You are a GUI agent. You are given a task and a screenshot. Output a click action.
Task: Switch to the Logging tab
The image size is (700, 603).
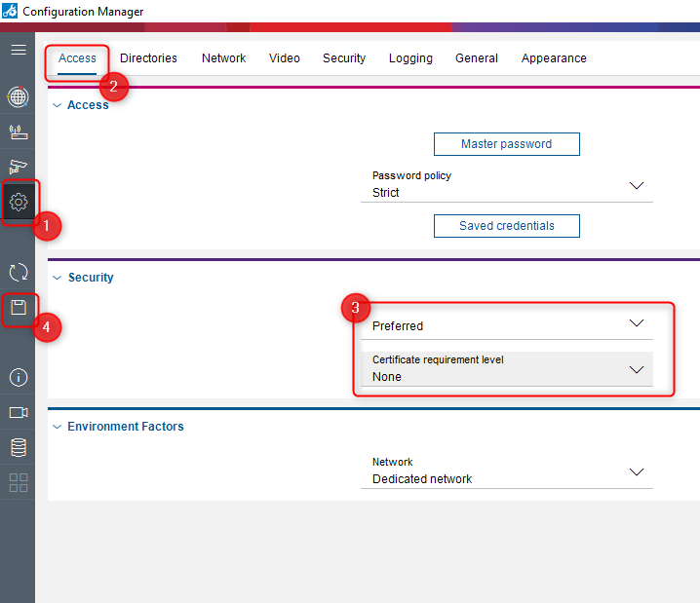(x=410, y=58)
